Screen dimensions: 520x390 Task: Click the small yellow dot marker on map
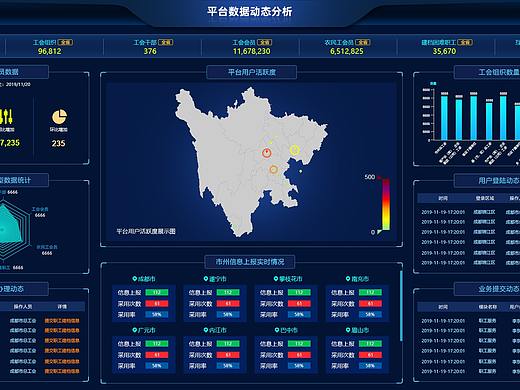pos(271,142)
